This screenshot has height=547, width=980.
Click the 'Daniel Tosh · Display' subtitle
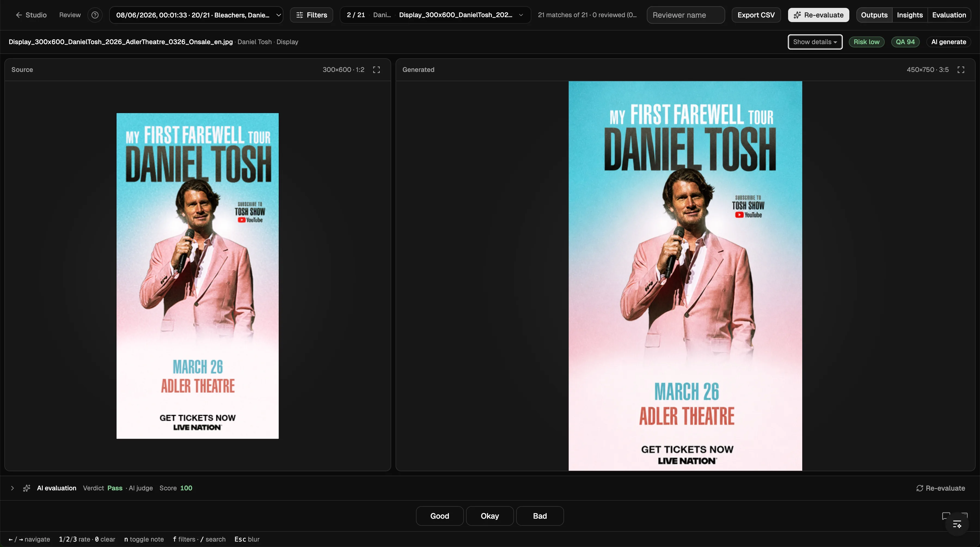tap(268, 42)
